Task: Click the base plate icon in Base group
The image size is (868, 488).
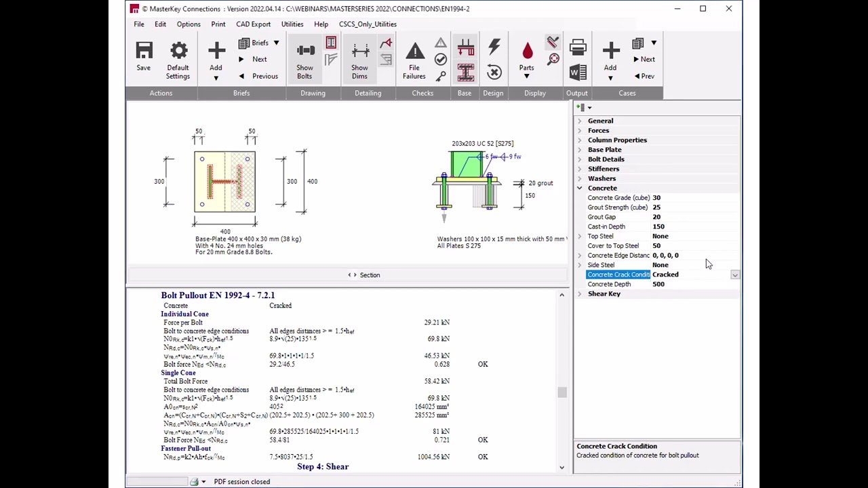Action: [x=465, y=47]
